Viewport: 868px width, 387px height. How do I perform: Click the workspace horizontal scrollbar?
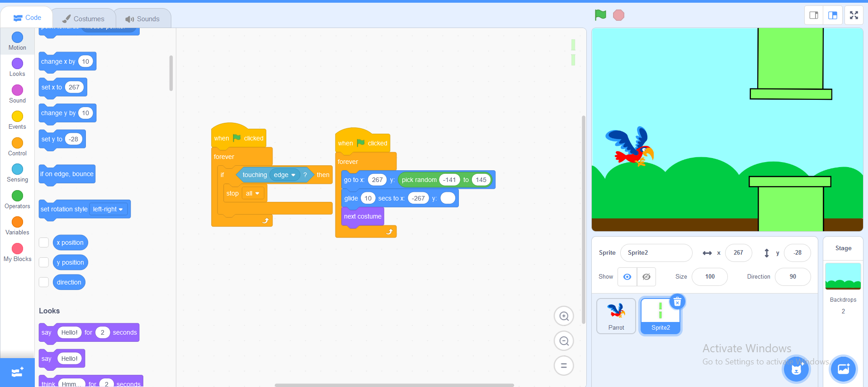pyautogui.click(x=394, y=385)
